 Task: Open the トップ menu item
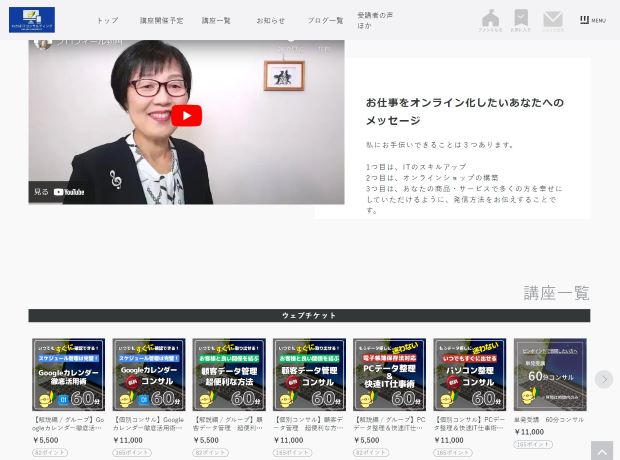107,20
